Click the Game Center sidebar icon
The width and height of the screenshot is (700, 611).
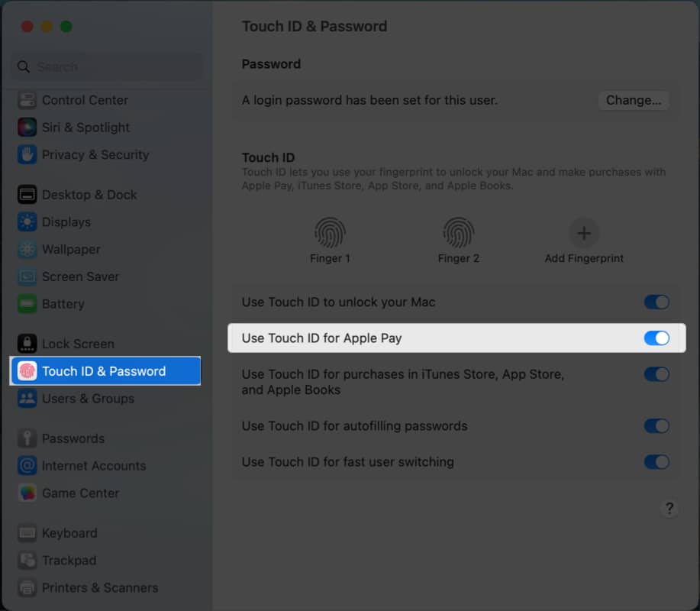point(27,493)
